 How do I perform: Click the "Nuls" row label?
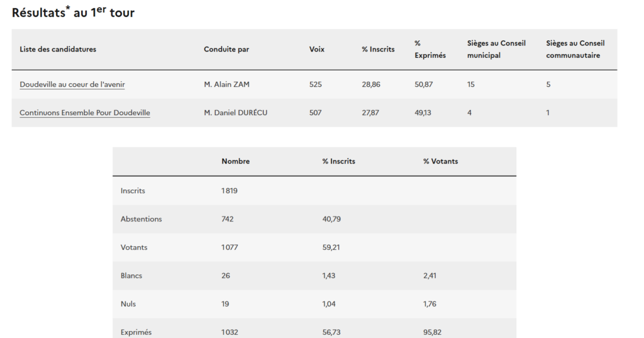[x=128, y=304]
